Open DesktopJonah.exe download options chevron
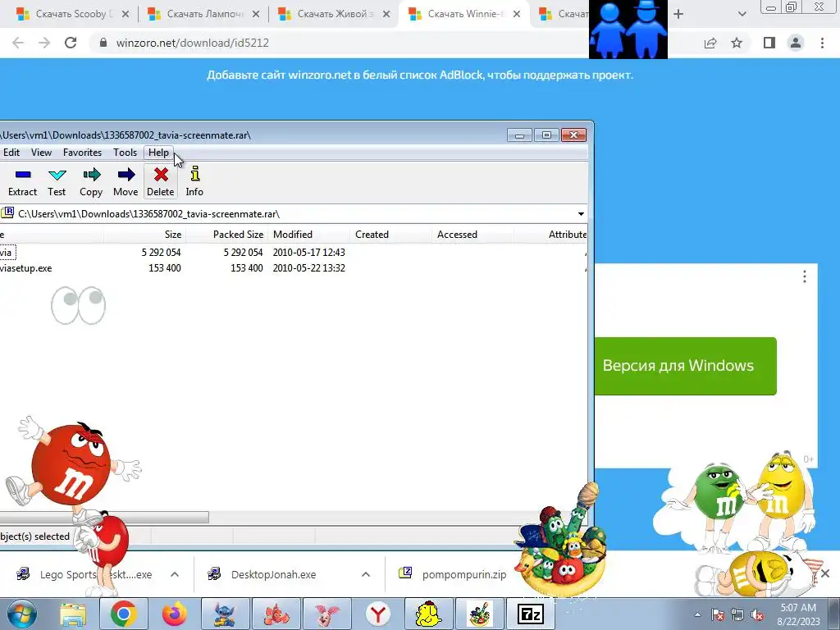The height and width of the screenshot is (630, 840). pyautogui.click(x=366, y=574)
